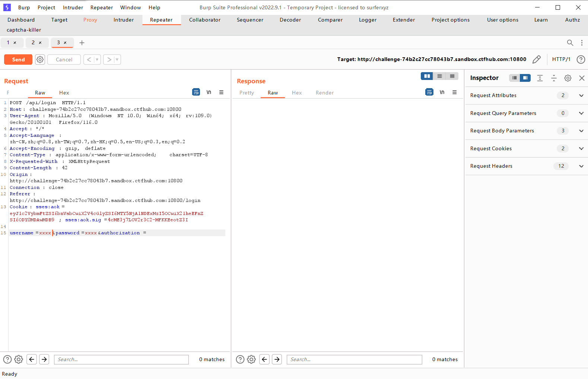Toggle word wrap in the Response viewer
The image size is (588, 379).
[429, 92]
